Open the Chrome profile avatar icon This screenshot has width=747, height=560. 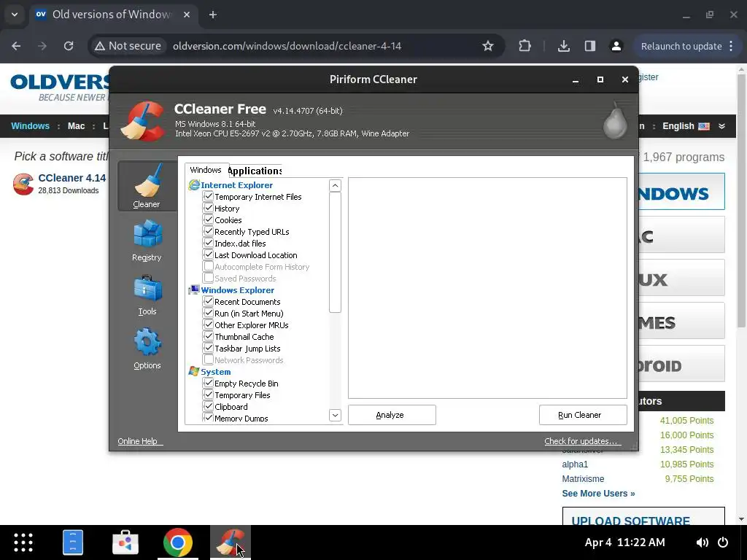coord(616,46)
